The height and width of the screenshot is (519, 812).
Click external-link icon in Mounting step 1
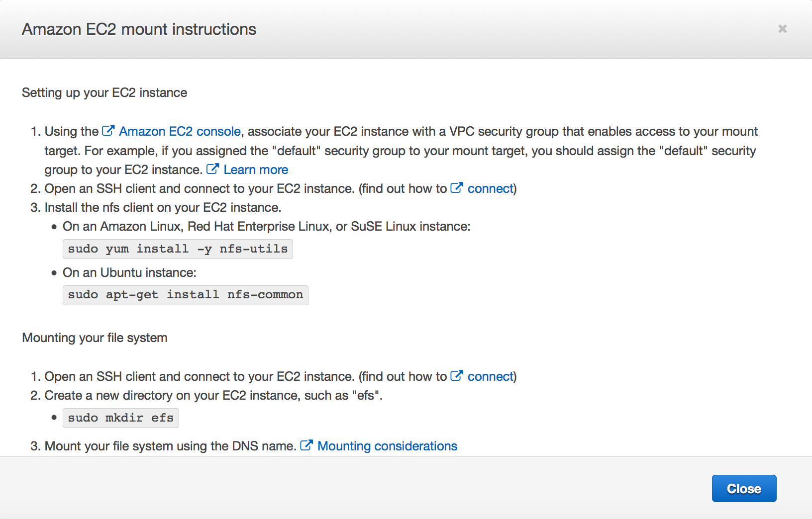coord(456,376)
